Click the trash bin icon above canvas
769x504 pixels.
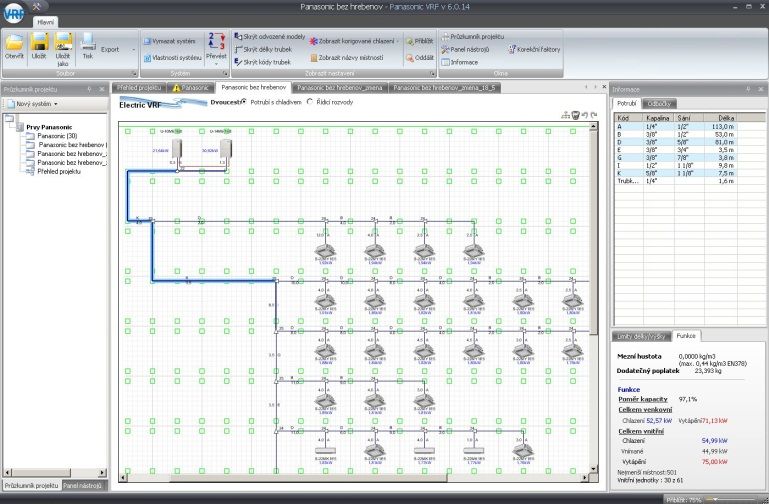click(575, 115)
